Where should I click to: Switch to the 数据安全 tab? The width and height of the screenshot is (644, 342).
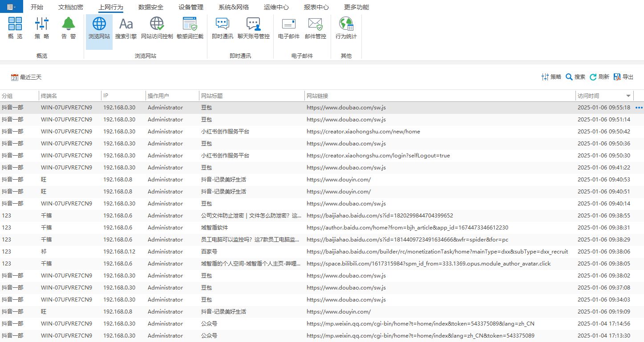tap(150, 7)
